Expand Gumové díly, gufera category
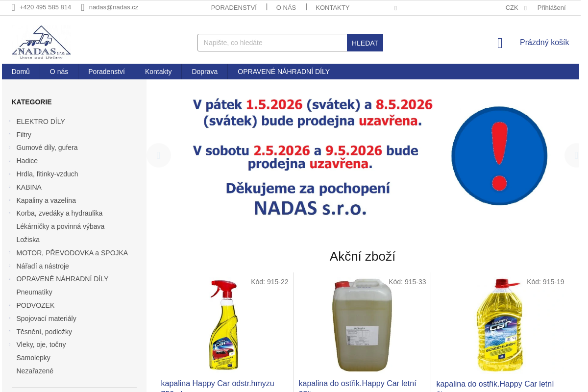Image resolution: width=588 pixels, height=392 pixels. tap(9, 147)
